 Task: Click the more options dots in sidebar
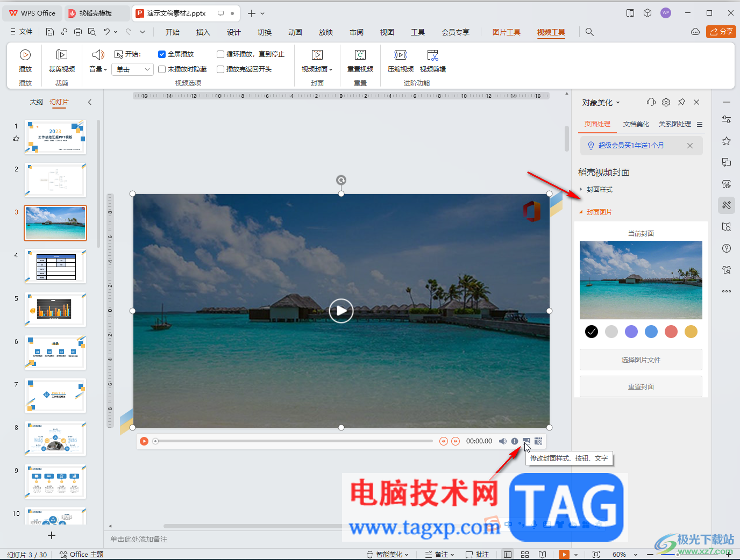pos(727,291)
